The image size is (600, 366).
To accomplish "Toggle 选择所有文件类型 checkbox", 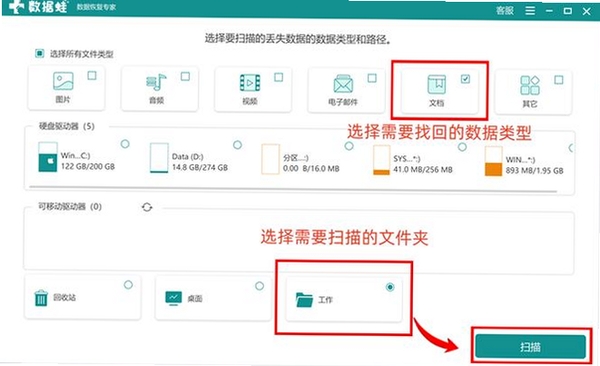I will pos(39,53).
